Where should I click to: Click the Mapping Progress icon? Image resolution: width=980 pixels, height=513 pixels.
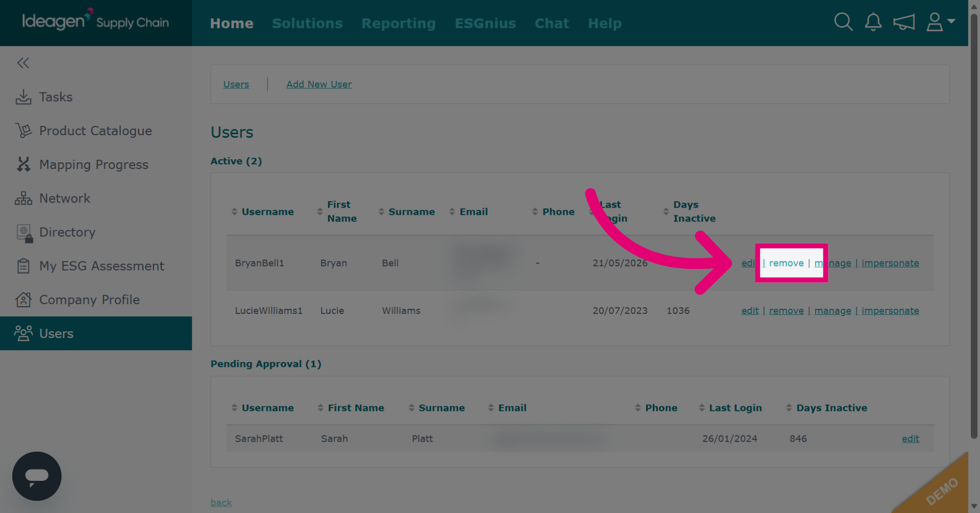click(23, 164)
